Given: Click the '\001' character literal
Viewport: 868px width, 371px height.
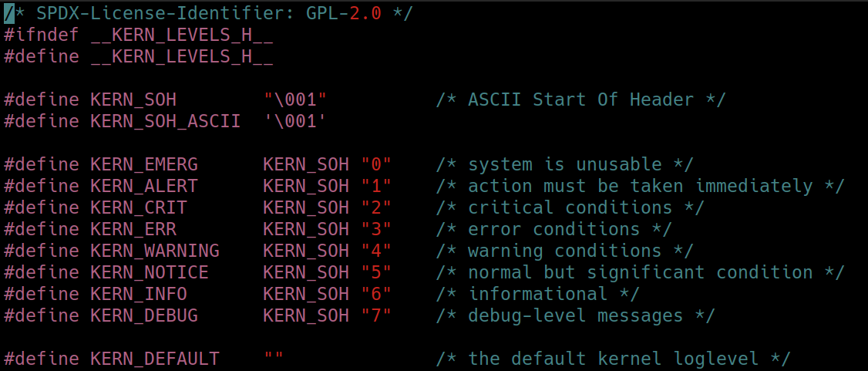Looking at the screenshot, I should [x=295, y=122].
